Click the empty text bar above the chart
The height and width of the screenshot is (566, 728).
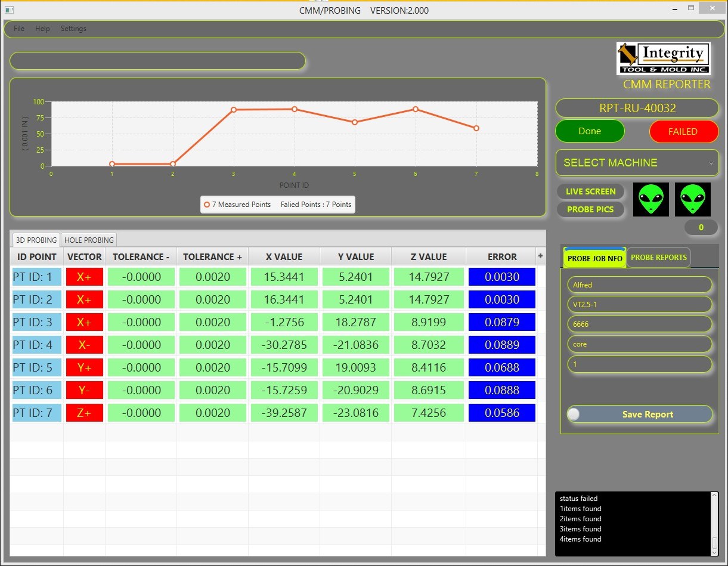157,61
